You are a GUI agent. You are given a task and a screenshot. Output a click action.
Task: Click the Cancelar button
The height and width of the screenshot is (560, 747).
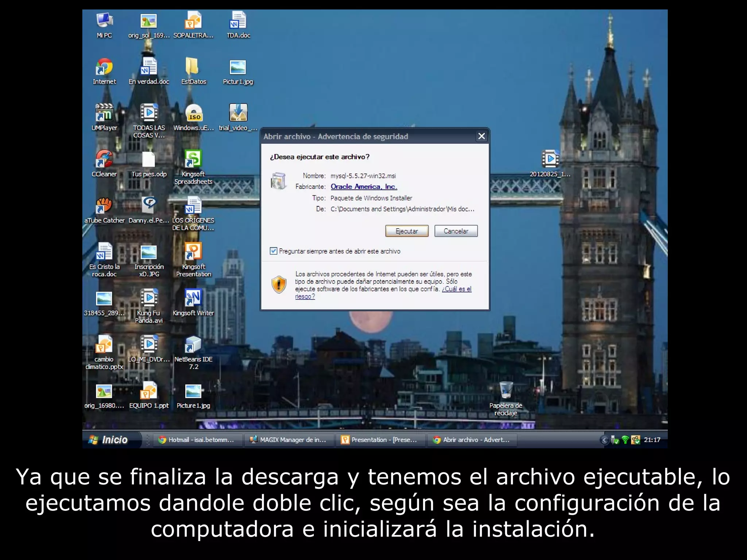click(x=456, y=231)
